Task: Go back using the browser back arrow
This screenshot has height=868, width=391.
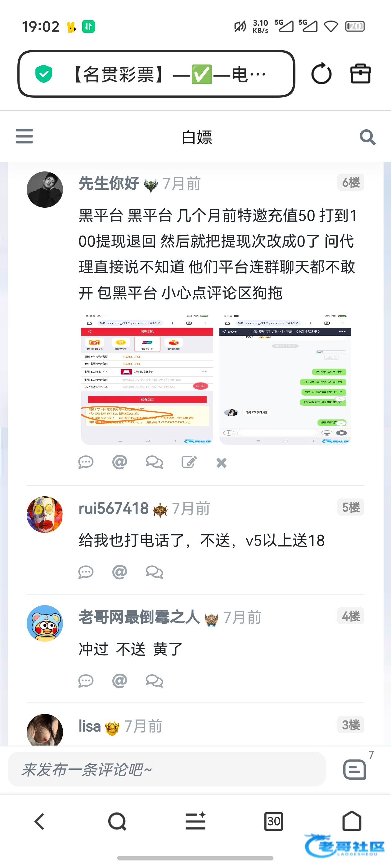Action: click(x=39, y=821)
